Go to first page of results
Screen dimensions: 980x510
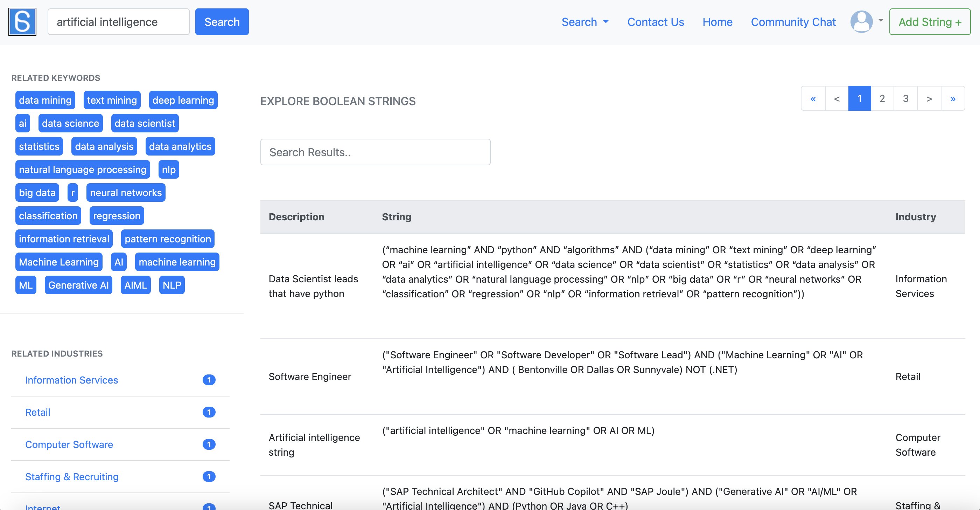(x=813, y=98)
